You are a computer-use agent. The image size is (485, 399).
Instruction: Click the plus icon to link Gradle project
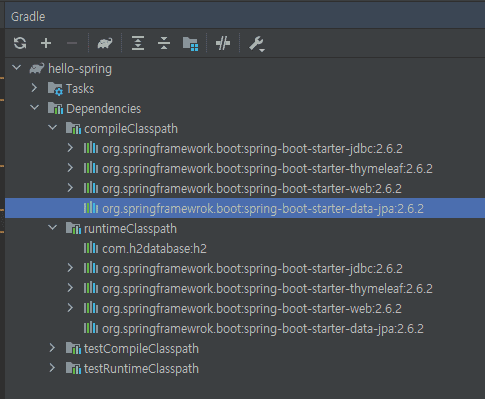46,43
